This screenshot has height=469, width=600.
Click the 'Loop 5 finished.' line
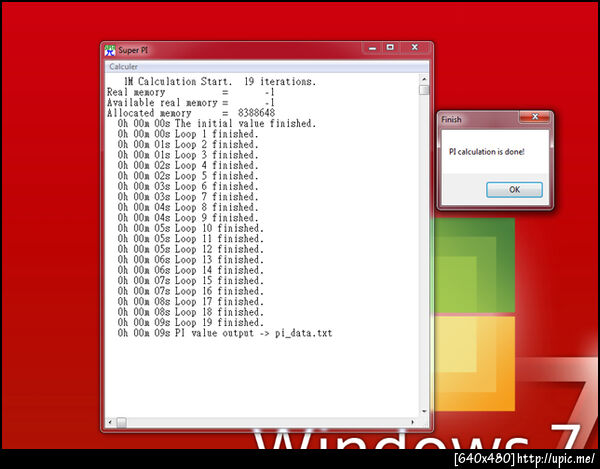pyautogui.click(x=188, y=176)
